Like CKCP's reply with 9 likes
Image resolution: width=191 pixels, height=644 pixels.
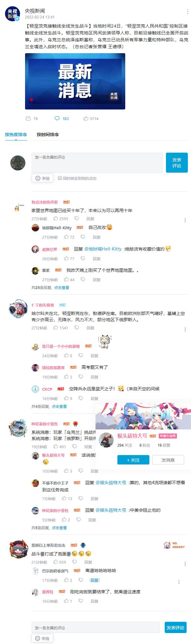pyautogui.click(x=66, y=398)
